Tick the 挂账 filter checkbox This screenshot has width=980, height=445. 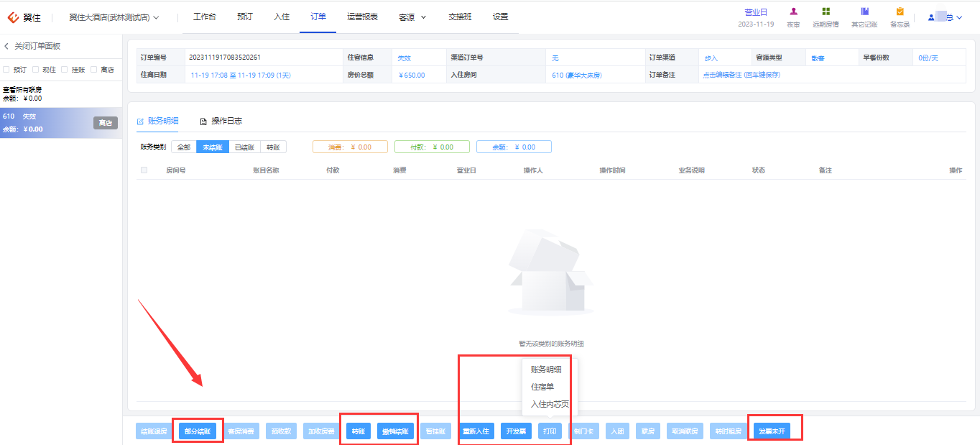(x=65, y=70)
